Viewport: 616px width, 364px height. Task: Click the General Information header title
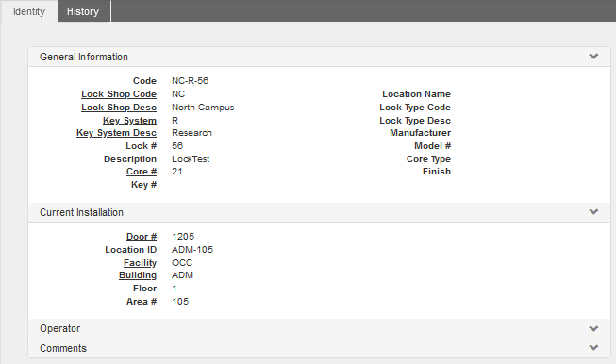(84, 57)
